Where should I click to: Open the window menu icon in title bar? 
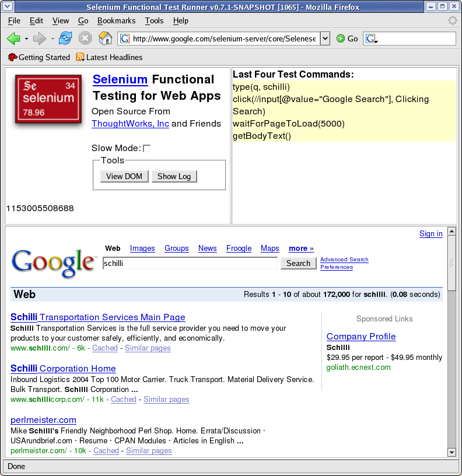tap(8, 6)
